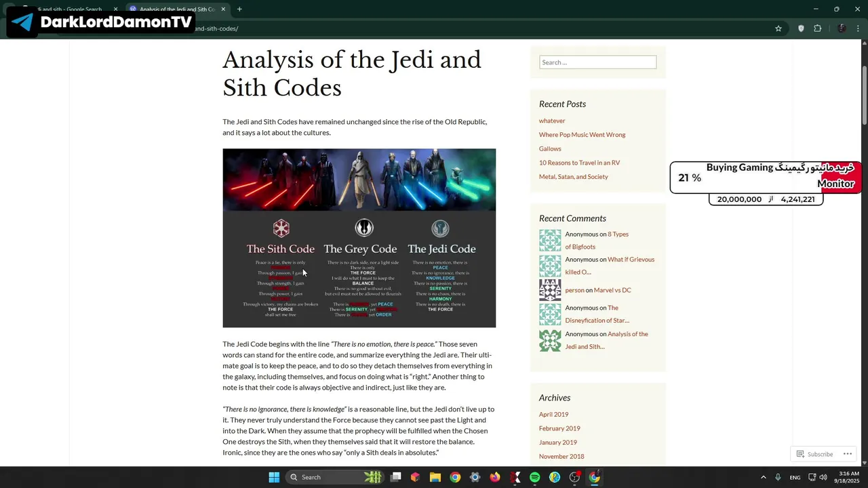Open 'Metal, Satan, and Society' post

pyautogui.click(x=573, y=177)
